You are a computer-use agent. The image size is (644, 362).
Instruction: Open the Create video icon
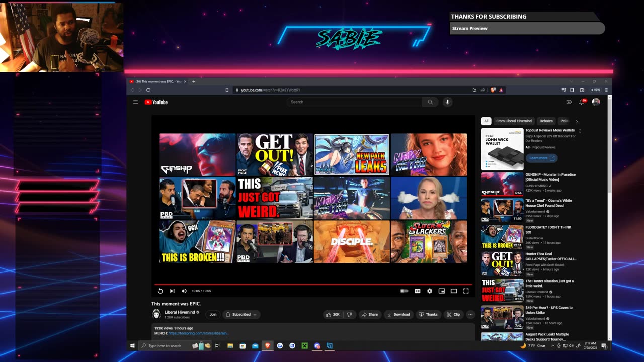(x=569, y=102)
